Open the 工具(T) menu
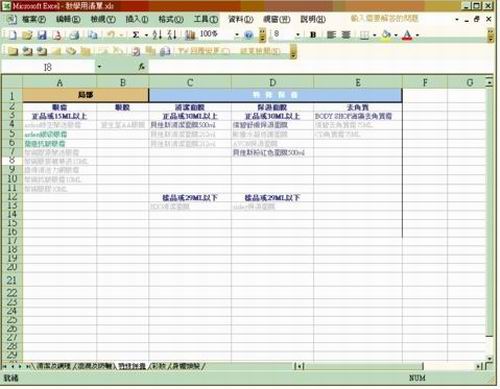 click(x=206, y=19)
